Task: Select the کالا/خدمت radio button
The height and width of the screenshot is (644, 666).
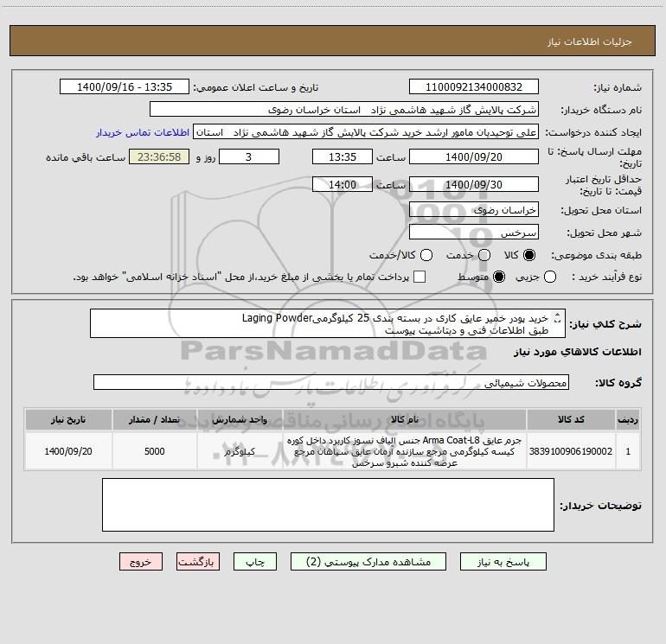Action: pyautogui.click(x=426, y=255)
